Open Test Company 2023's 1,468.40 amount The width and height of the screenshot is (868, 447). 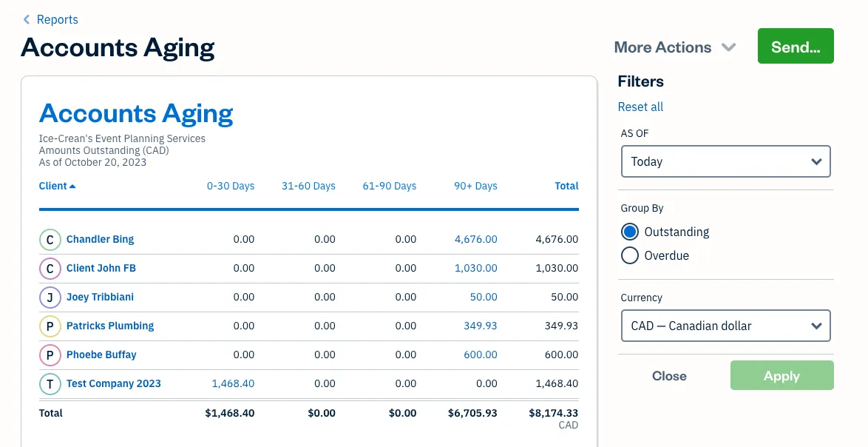tap(233, 383)
